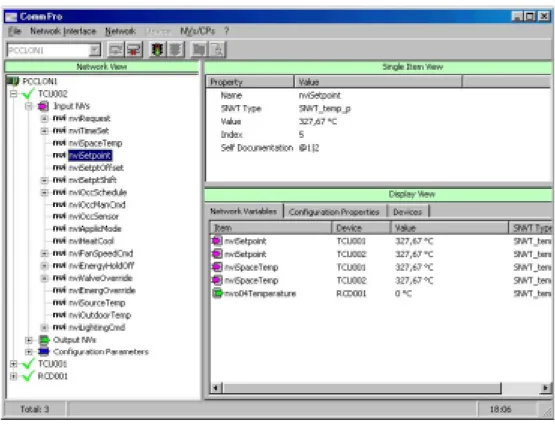Expand the nviLightingCmd node

pyautogui.click(x=44, y=327)
